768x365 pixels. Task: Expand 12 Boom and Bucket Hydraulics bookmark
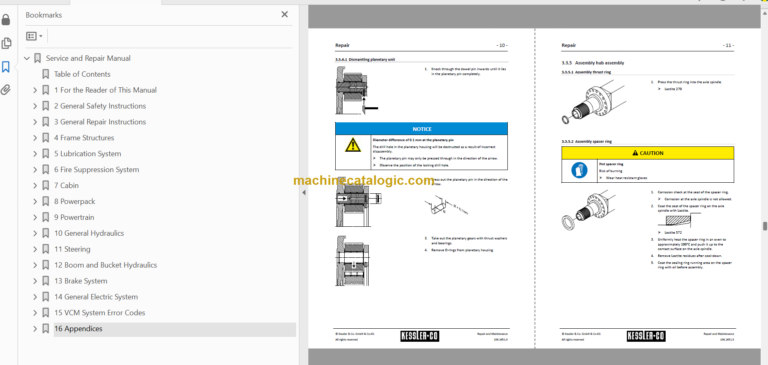(x=35, y=265)
